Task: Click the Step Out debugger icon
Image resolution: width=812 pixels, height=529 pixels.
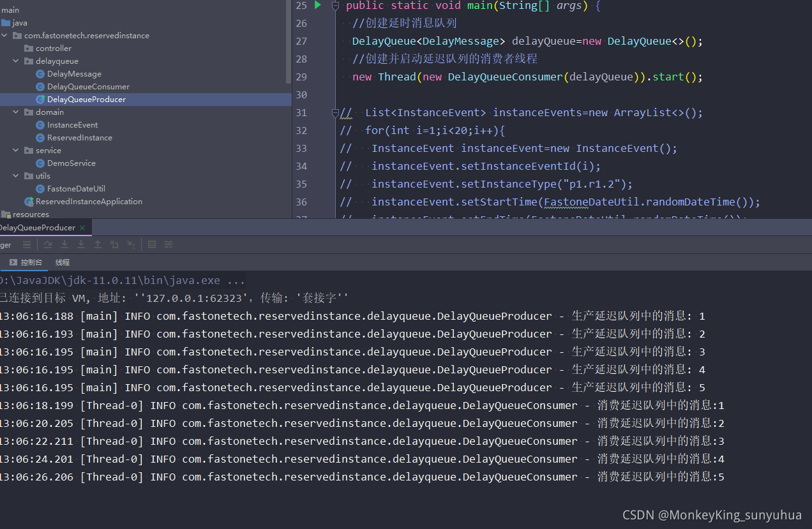Action: pyautogui.click(x=98, y=244)
